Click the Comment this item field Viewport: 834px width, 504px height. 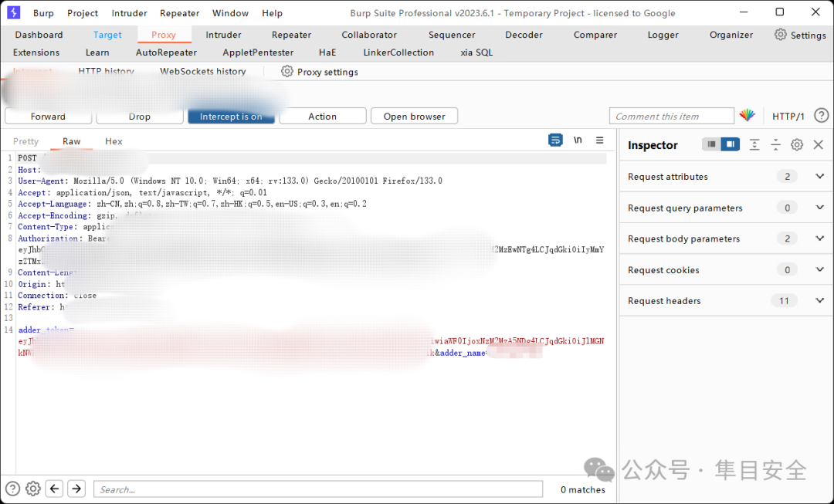pos(671,116)
